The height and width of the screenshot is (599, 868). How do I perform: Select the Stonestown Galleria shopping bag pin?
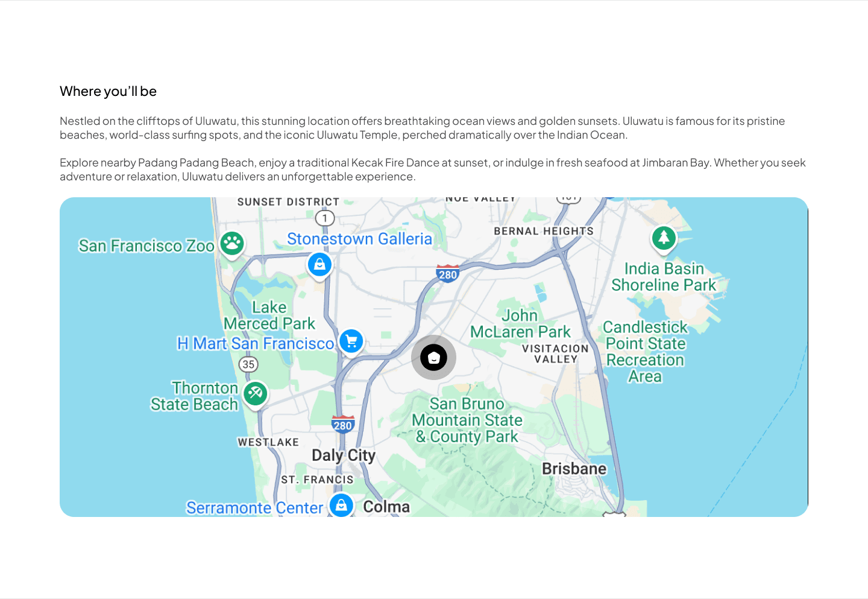319,265
